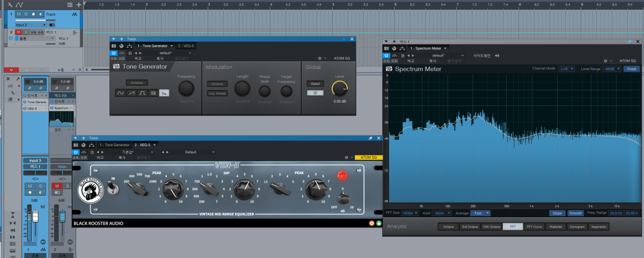Select the 3rd Octave analysis mode
The width and height of the screenshot is (644, 258).
(470, 227)
